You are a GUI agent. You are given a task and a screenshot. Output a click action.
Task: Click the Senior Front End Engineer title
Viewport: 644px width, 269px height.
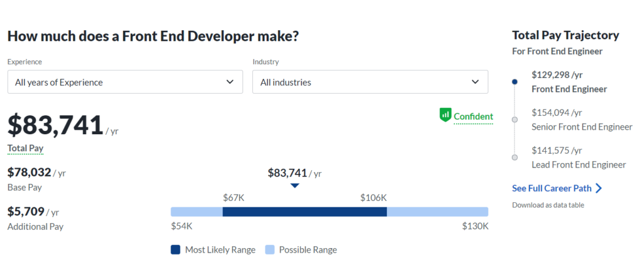tap(582, 127)
